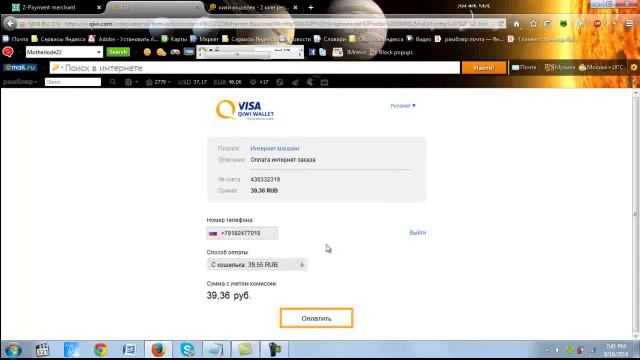Click the USD 37.17 exchange rate
This screenshot has width=640, height=360.
pyautogui.click(x=192, y=82)
